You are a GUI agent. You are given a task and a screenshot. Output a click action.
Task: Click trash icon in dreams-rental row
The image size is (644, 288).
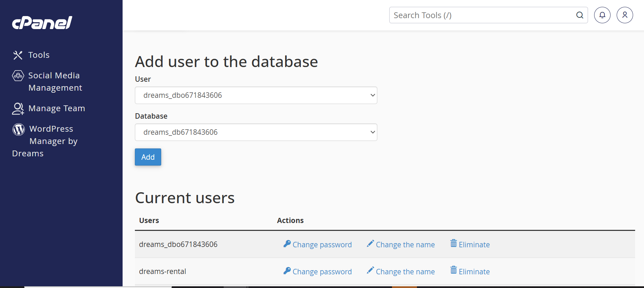[453, 270]
